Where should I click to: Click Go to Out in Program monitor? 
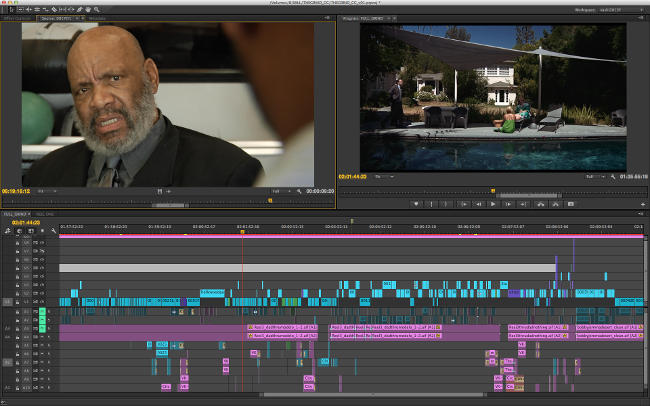(x=523, y=204)
